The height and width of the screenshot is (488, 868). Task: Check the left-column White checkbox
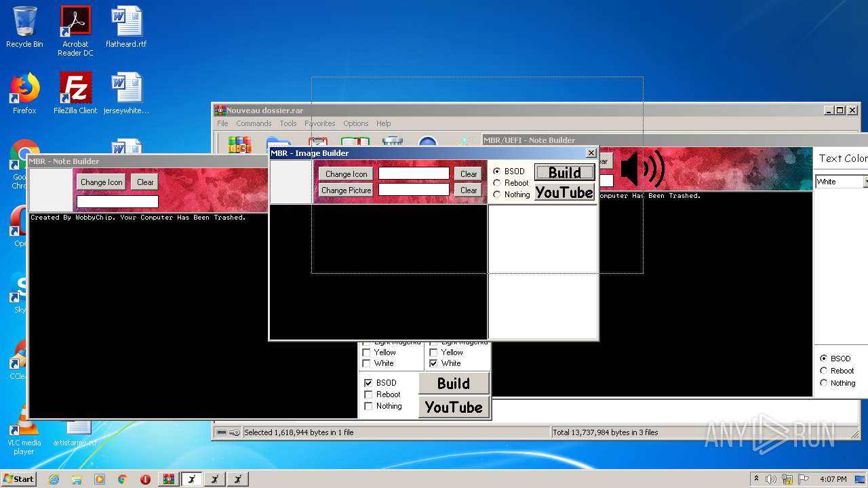(x=367, y=363)
